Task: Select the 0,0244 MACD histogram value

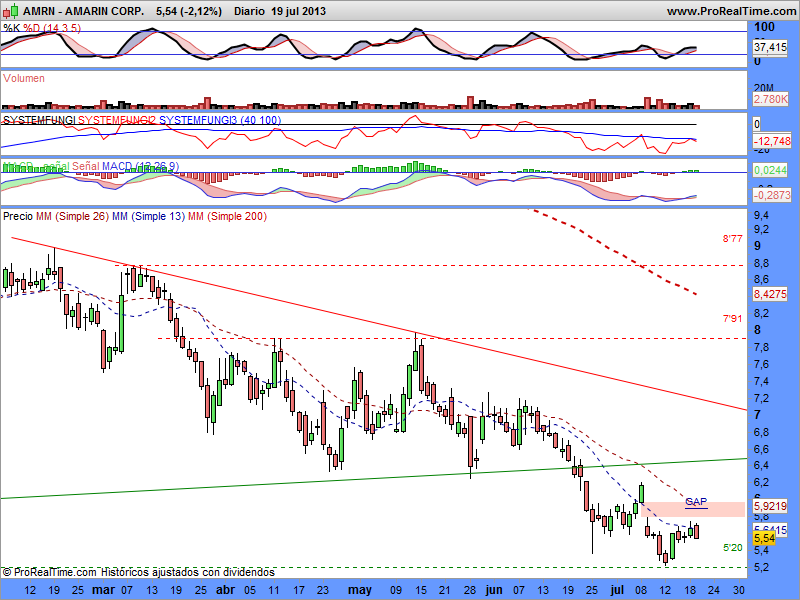Action: coord(770,170)
